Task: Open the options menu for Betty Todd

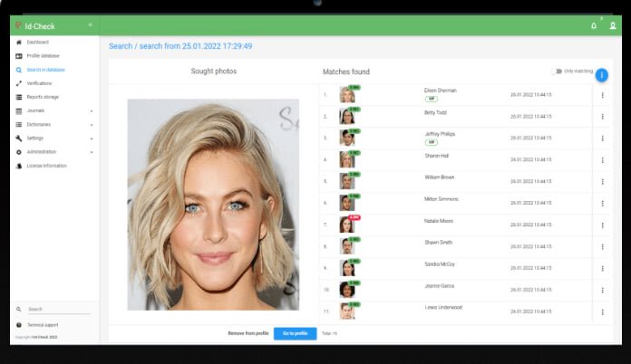Action: (602, 117)
